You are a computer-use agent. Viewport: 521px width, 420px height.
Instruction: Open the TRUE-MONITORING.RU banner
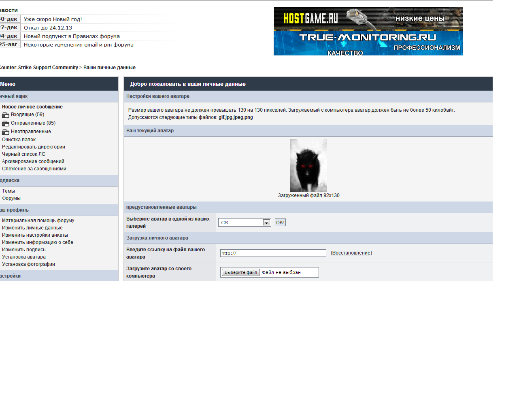click(x=368, y=43)
